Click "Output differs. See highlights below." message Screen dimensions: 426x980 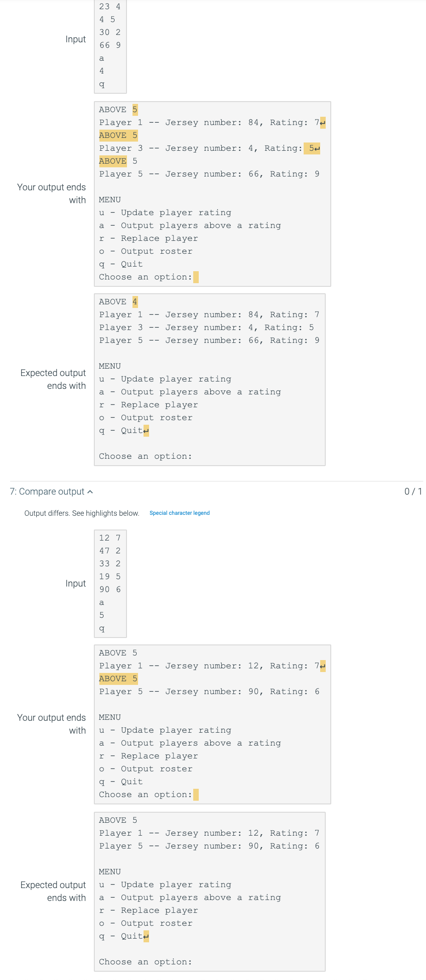(x=81, y=513)
